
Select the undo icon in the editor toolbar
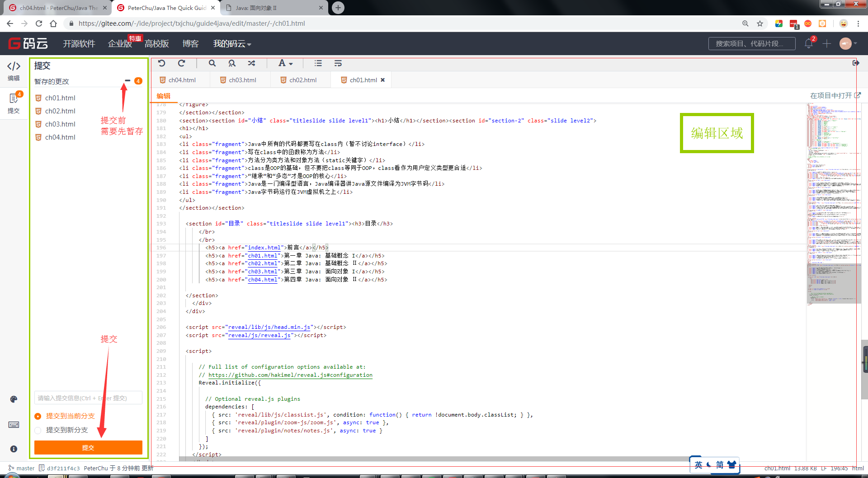point(162,63)
